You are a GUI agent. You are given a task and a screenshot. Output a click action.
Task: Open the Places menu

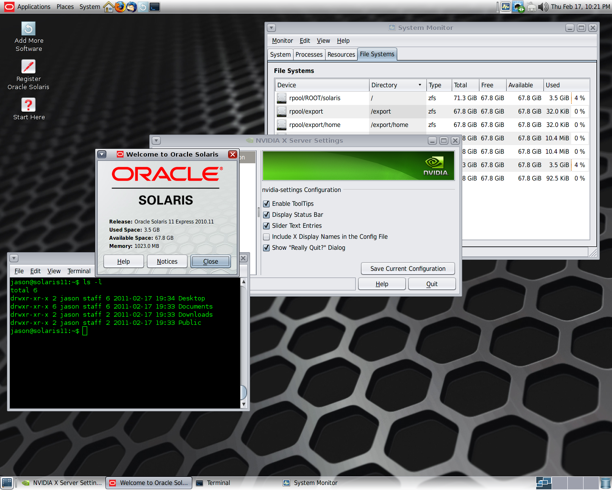[65, 7]
